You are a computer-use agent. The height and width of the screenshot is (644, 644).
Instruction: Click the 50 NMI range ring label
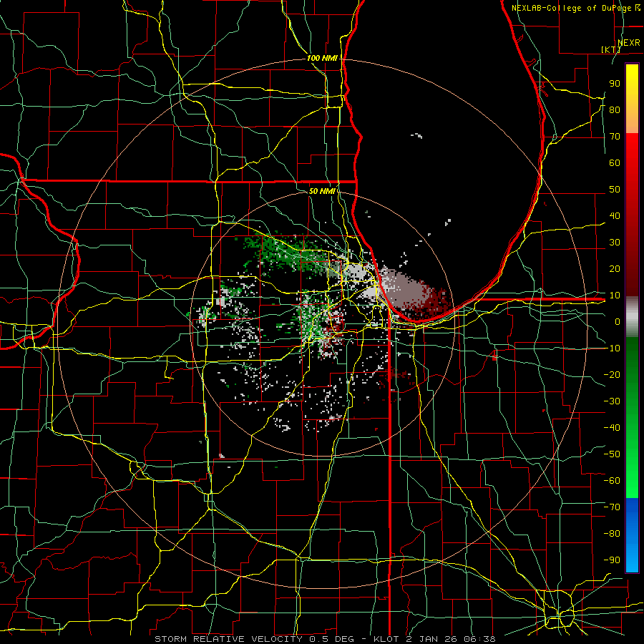(x=322, y=191)
